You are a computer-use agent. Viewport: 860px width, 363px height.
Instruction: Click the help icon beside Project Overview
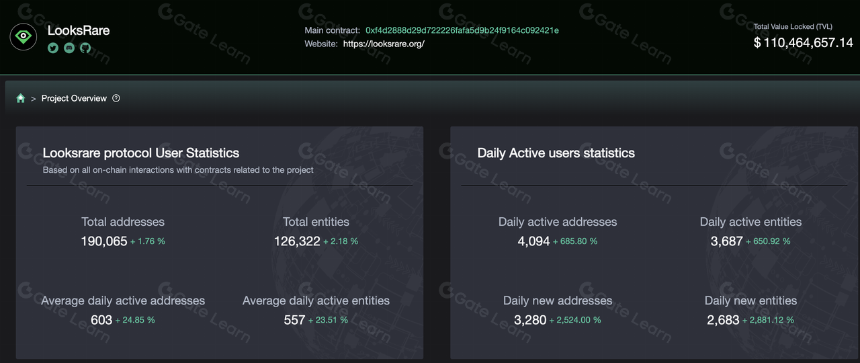116,98
